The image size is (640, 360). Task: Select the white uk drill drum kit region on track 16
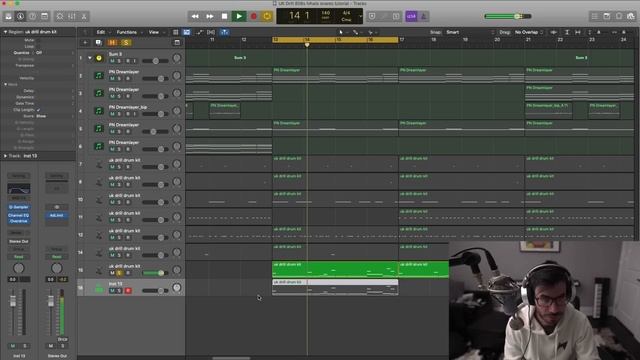point(335,287)
